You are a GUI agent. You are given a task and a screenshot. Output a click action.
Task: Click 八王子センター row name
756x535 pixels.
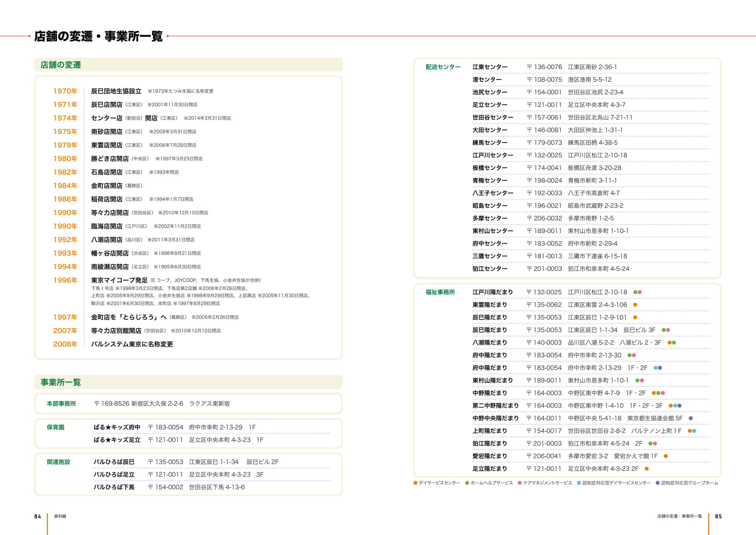click(493, 193)
